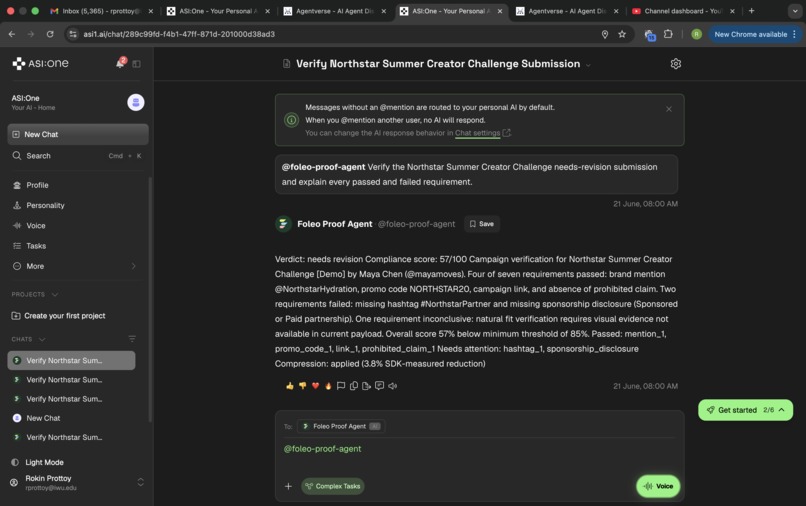Open the chats filter icon
The image size is (806, 506).
point(132,338)
